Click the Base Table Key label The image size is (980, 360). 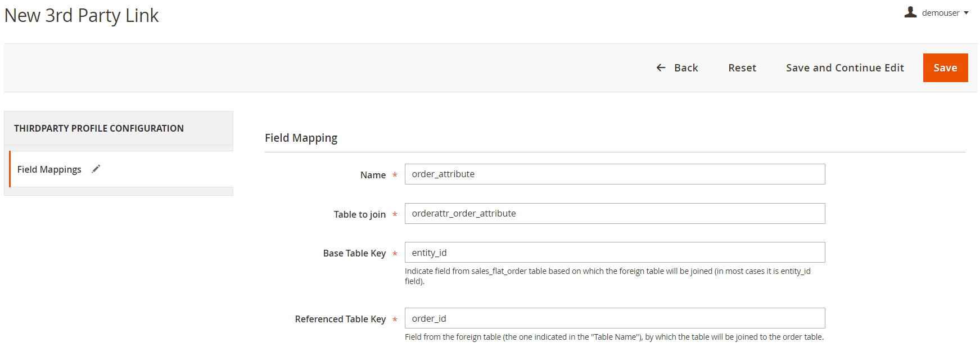coord(354,253)
